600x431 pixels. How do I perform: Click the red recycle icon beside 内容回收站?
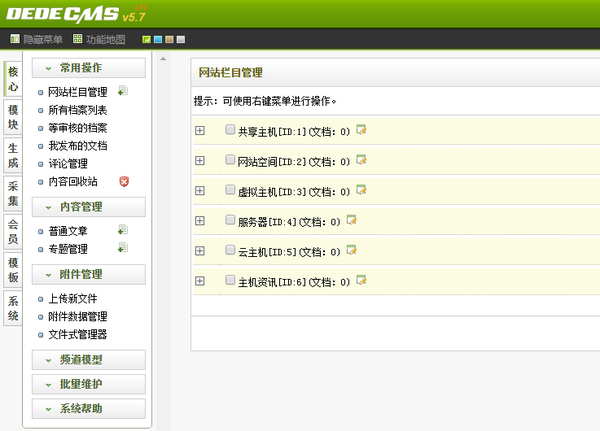coord(124,181)
